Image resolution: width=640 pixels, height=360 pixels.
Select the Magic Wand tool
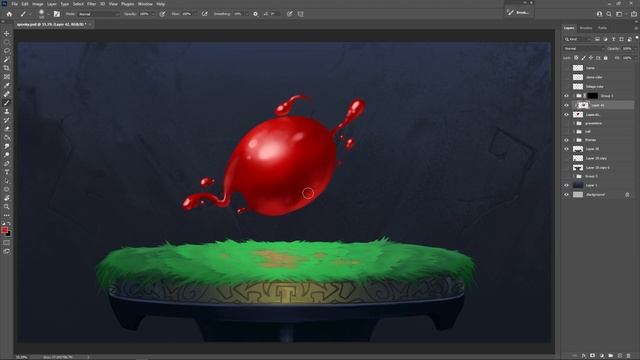click(x=7, y=59)
